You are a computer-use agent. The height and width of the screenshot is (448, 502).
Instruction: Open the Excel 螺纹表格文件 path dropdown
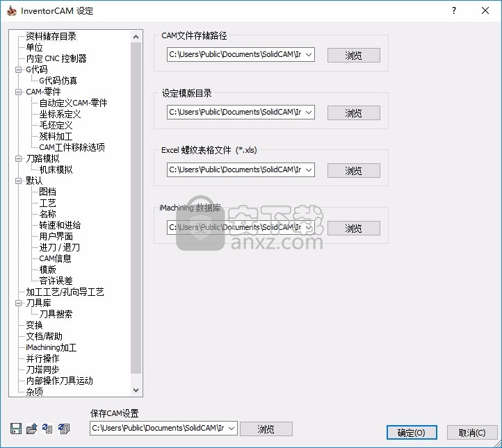tap(309, 169)
